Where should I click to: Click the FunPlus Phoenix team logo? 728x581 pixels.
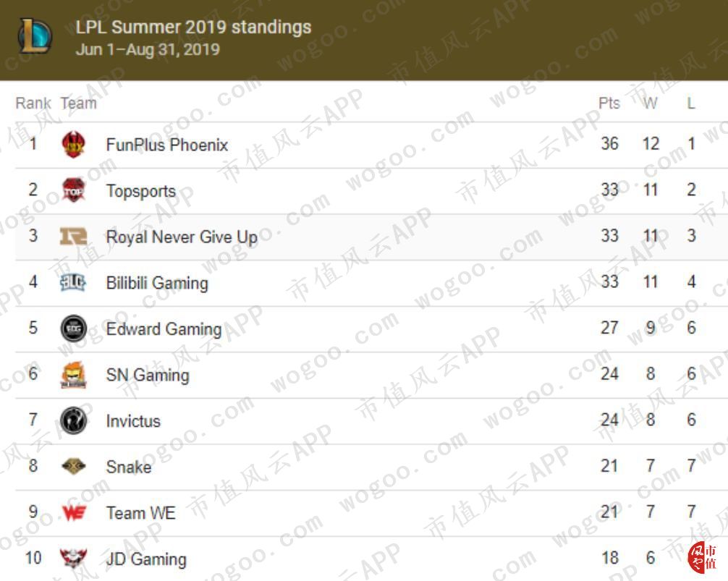coord(73,144)
